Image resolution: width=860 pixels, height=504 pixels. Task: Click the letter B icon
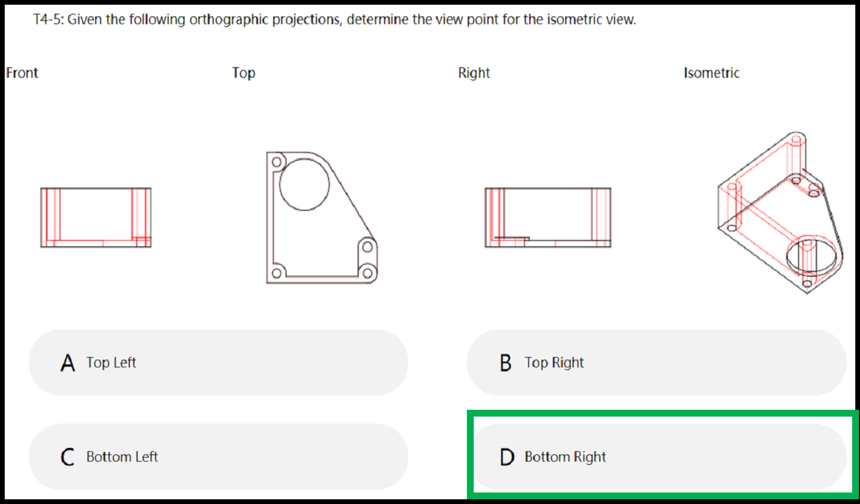tap(506, 363)
